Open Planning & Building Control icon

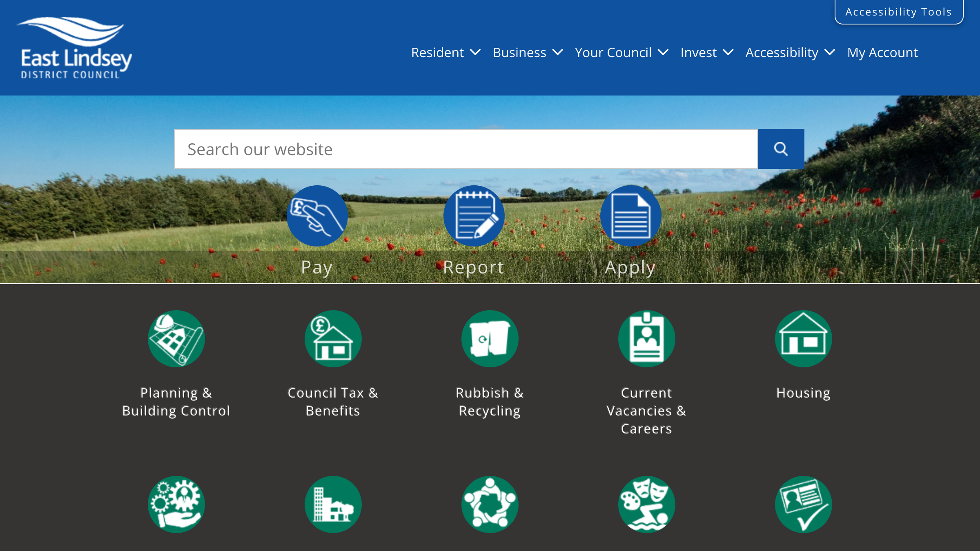(176, 339)
